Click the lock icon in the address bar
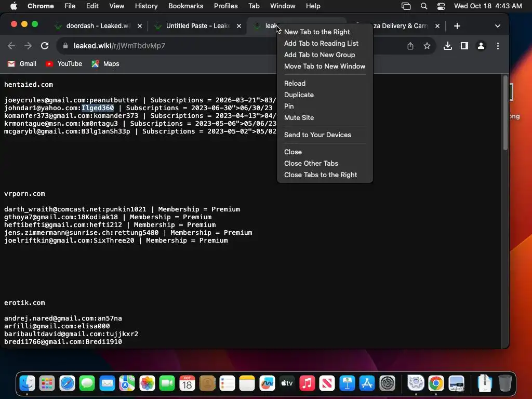 point(66,46)
